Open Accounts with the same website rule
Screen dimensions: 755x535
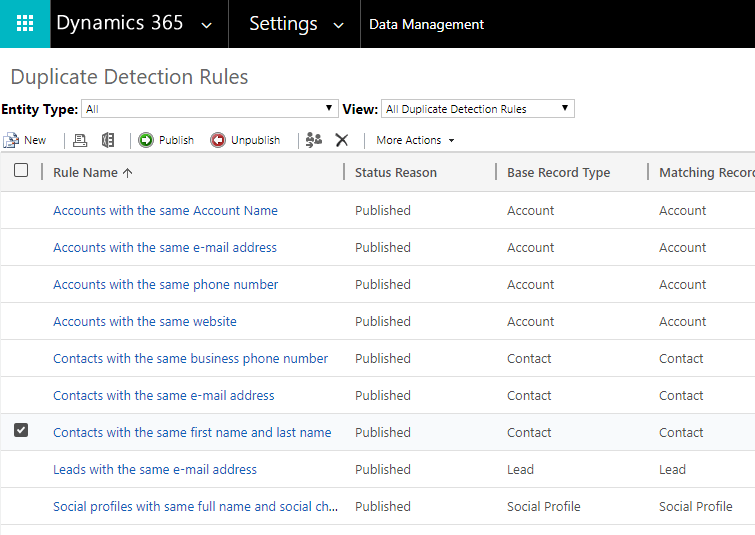(145, 321)
